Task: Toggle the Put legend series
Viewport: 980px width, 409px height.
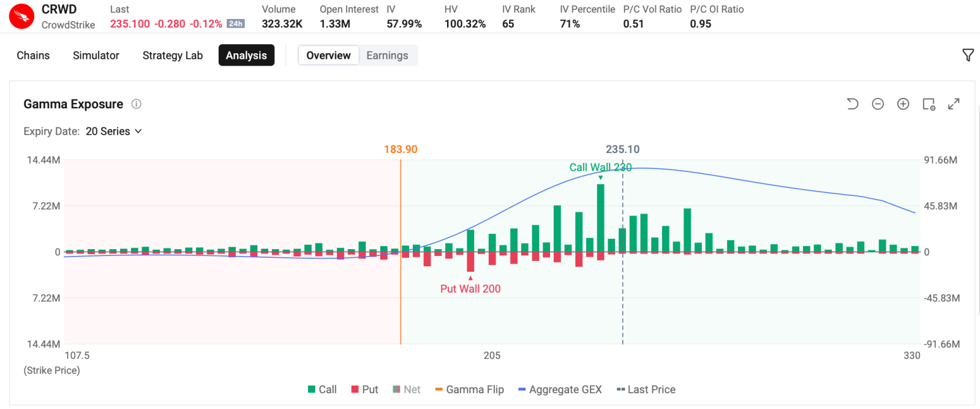Action: point(364,389)
